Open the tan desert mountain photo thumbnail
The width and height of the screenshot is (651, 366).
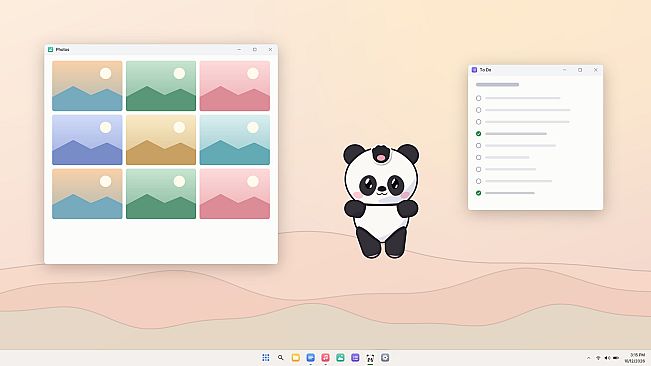pyautogui.click(x=161, y=140)
